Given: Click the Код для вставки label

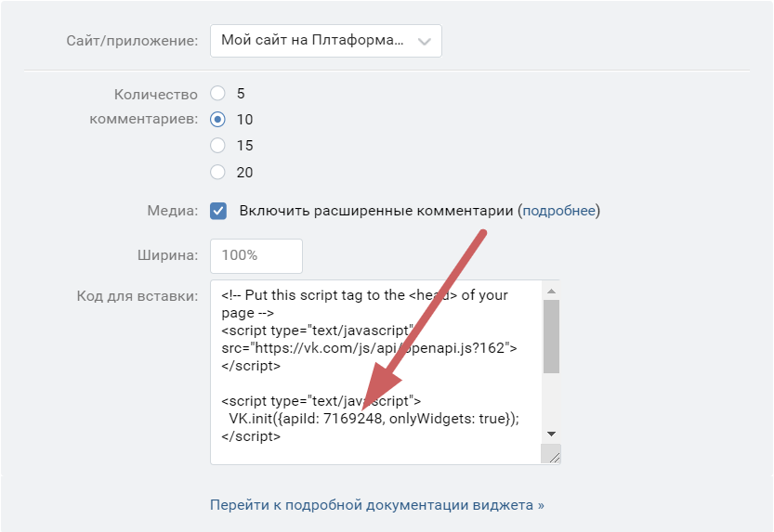Looking at the screenshot, I should tap(138, 296).
